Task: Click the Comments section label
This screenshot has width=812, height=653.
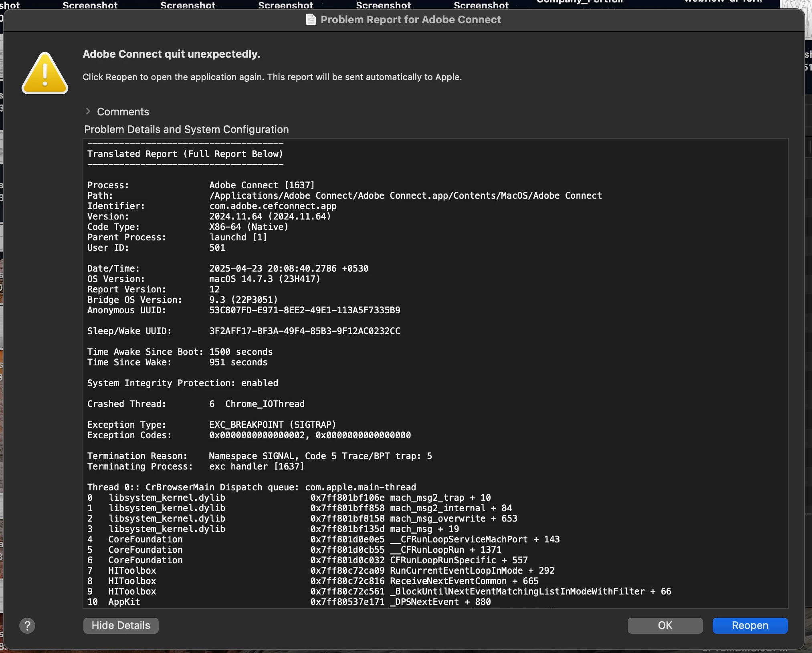Action: (123, 112)
